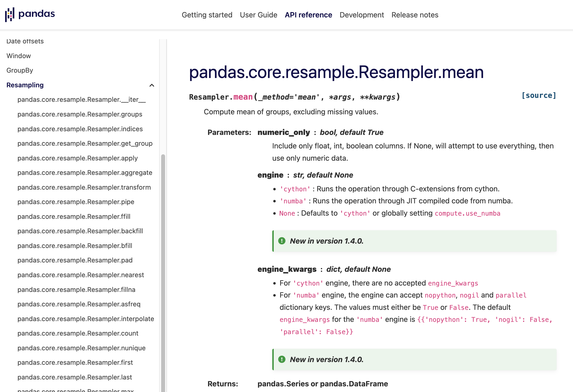Screen dimensions: 573x392
Task: Open Resampler.bfill sidebar link
Action: (x=75, y=246)
